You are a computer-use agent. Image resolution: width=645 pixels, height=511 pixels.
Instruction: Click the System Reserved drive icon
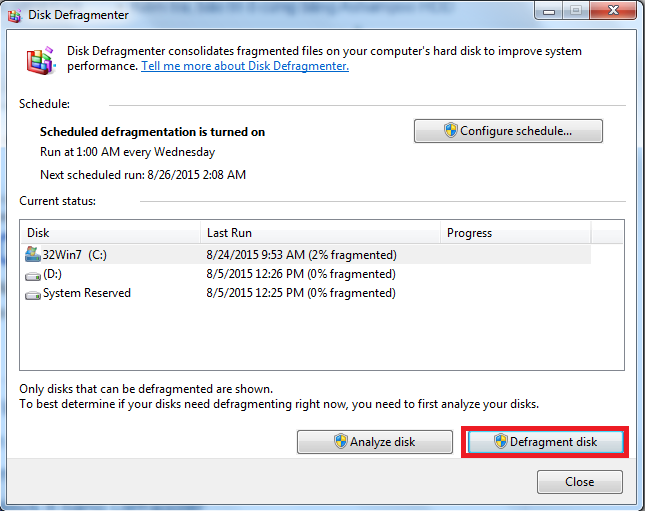(x=32, y=294)
